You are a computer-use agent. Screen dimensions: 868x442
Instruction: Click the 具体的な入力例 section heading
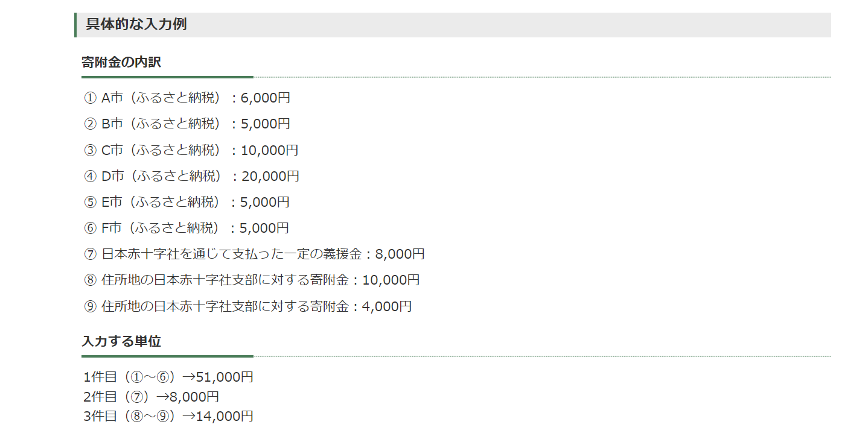[136, 25]
